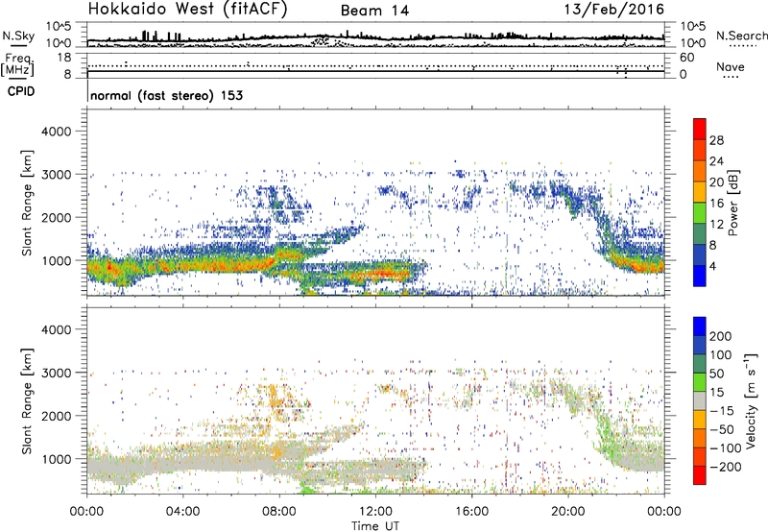Click the red bottom of velocity colorbar
The image size is (768, 532).
(x=700, y=475)
